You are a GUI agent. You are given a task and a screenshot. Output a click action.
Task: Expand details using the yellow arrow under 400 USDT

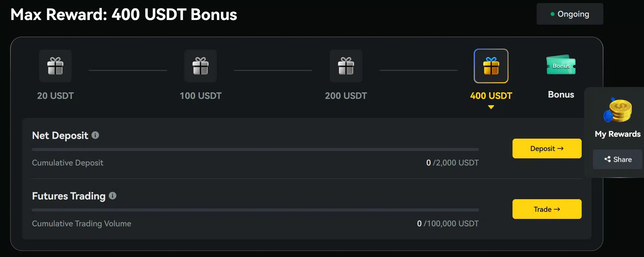[x=491, y=107]
